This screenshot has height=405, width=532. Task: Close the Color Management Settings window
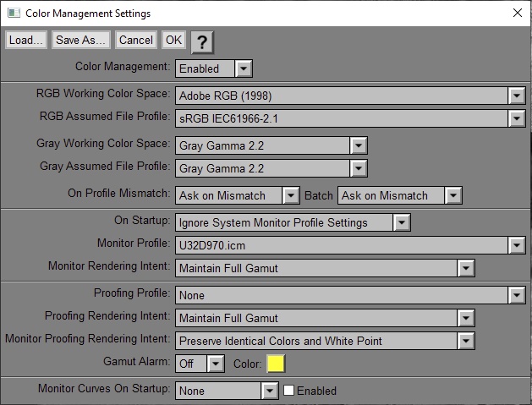tap(518, 13)
